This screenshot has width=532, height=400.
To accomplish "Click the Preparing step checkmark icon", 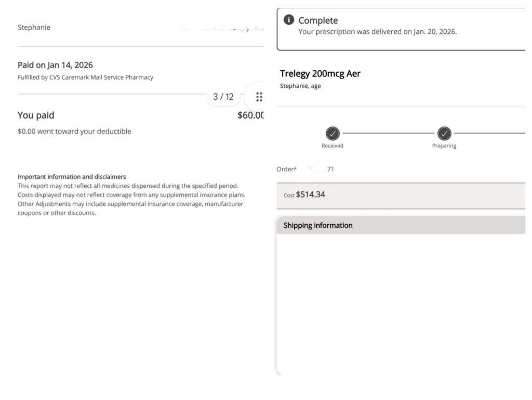I will (x=444, y=133).
